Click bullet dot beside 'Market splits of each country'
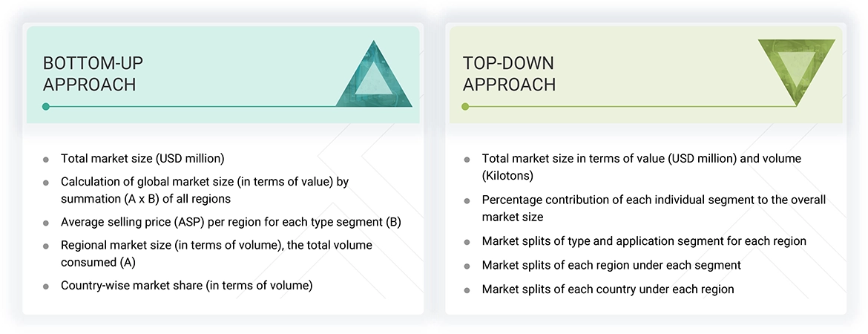The height and width of the screenshot is (334, 868). pos(467,289)
